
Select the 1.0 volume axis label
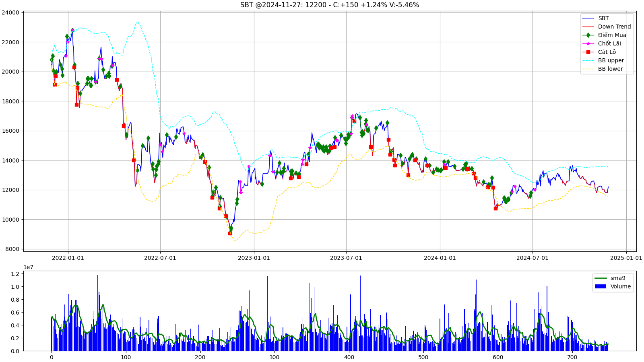point(15,287)
